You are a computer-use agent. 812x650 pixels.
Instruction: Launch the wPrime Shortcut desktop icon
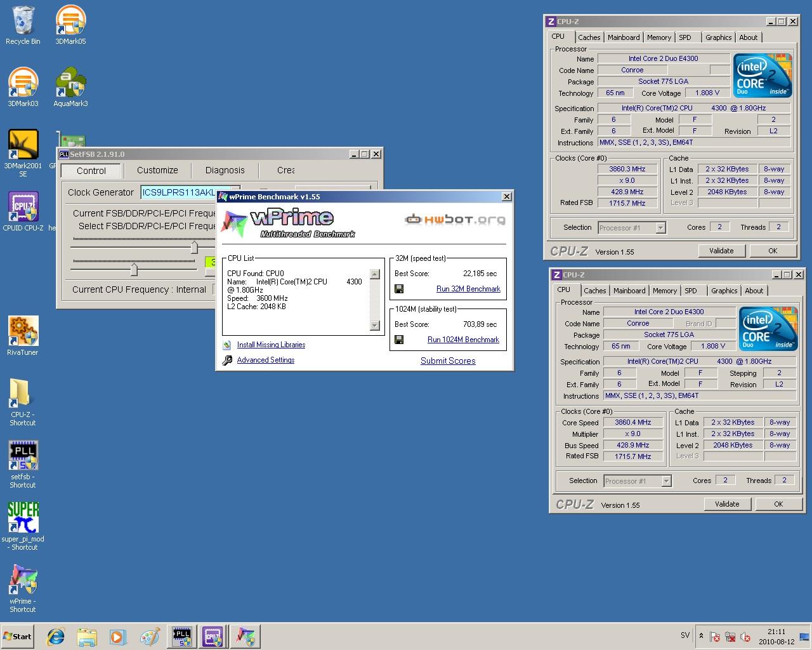[x=23, y=589]
